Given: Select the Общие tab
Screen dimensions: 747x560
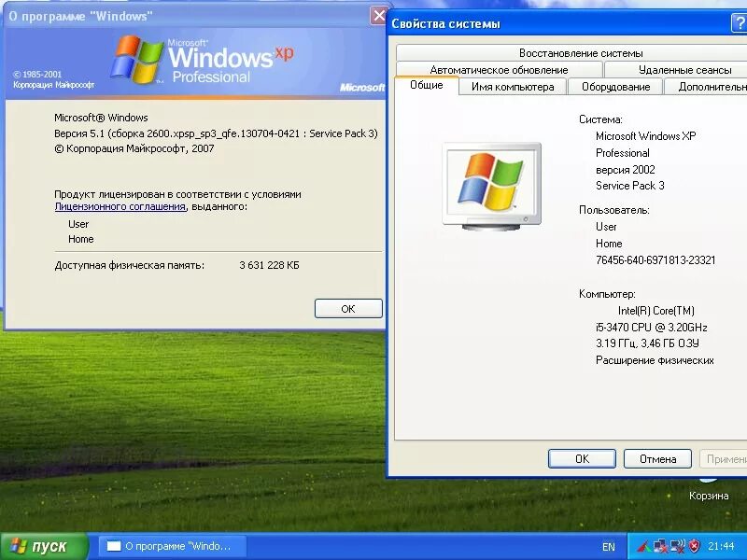Looking at the screenshot, I should 427,85.
